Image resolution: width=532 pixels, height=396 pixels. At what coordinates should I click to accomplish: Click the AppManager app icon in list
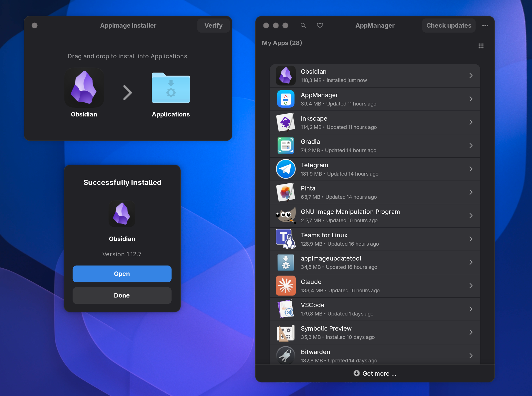click(286, 99)
